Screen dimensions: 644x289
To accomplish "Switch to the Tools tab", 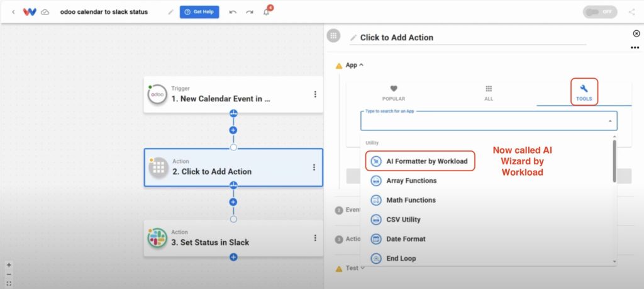I will (x=584, y=92).
